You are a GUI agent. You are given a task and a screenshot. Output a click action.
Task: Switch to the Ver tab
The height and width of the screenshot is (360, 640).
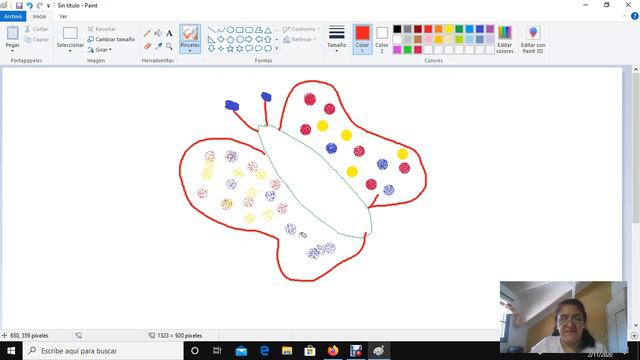point(63,16)
